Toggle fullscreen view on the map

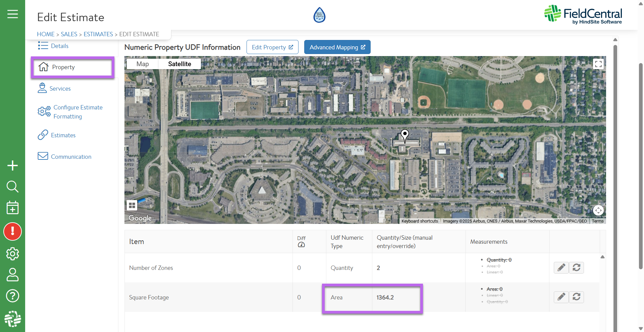tap(598, 64)
